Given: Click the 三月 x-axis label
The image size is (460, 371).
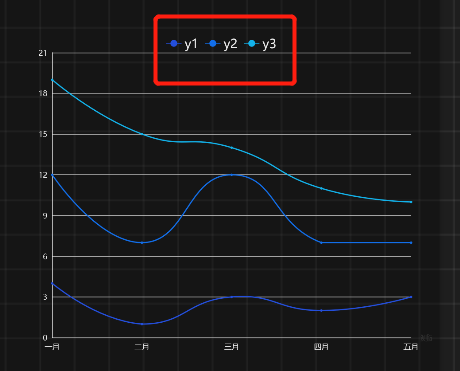Looking at the screenshot, I should tap(232, 347).
